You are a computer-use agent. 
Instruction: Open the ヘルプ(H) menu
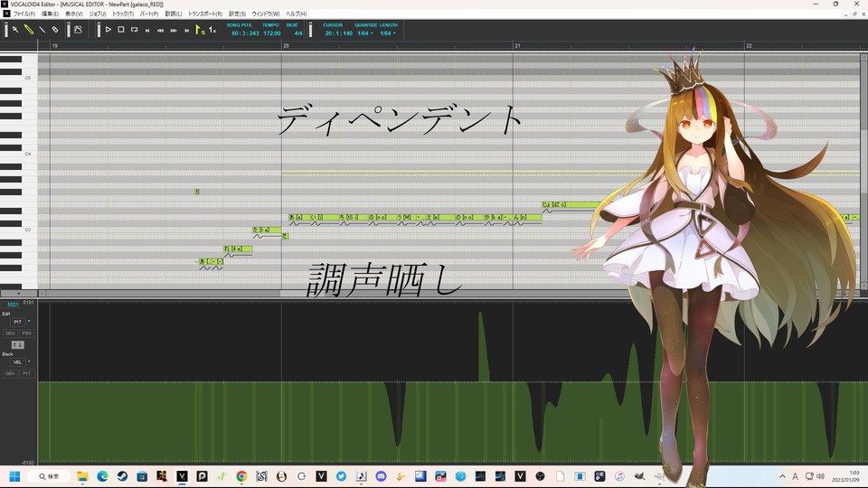click(x=297, y=14)
